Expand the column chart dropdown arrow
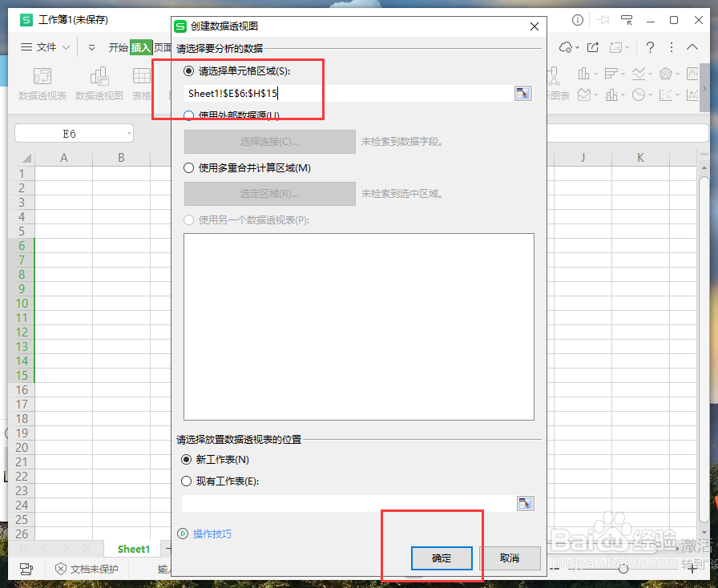 point(595,74)
